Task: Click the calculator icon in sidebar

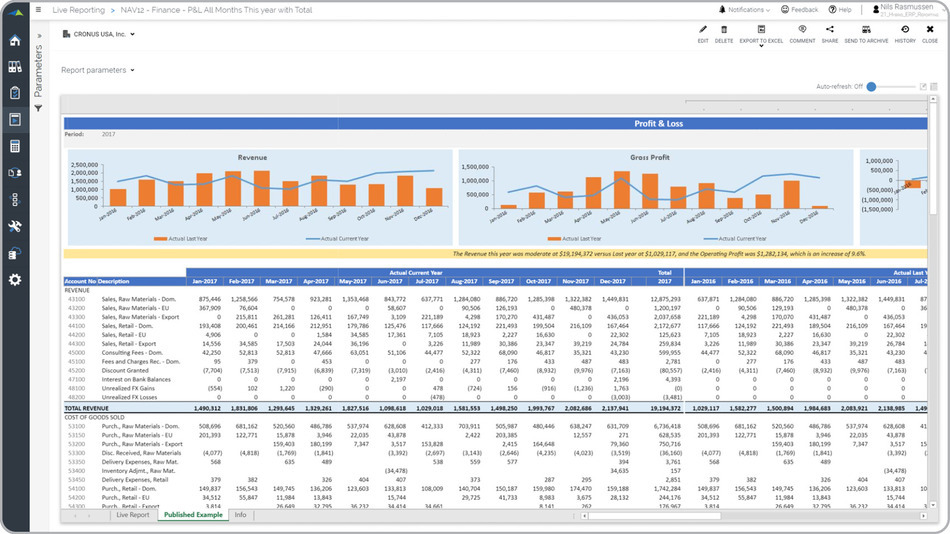Action: [x=15, y=146]
